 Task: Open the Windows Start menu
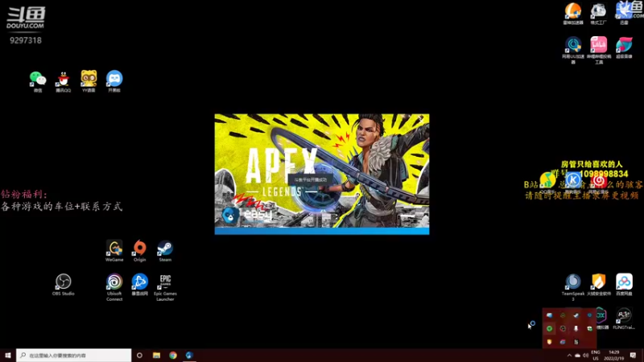pyautogui.click(x=8, y=356)
